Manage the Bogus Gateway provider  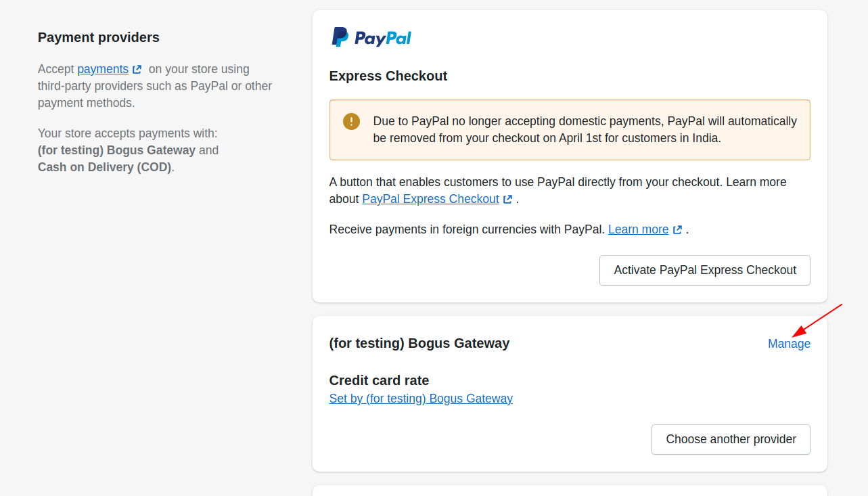tap(789, 344)
